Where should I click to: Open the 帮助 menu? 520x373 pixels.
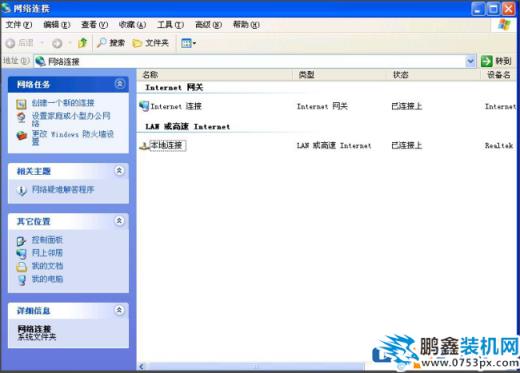(246, 25)
